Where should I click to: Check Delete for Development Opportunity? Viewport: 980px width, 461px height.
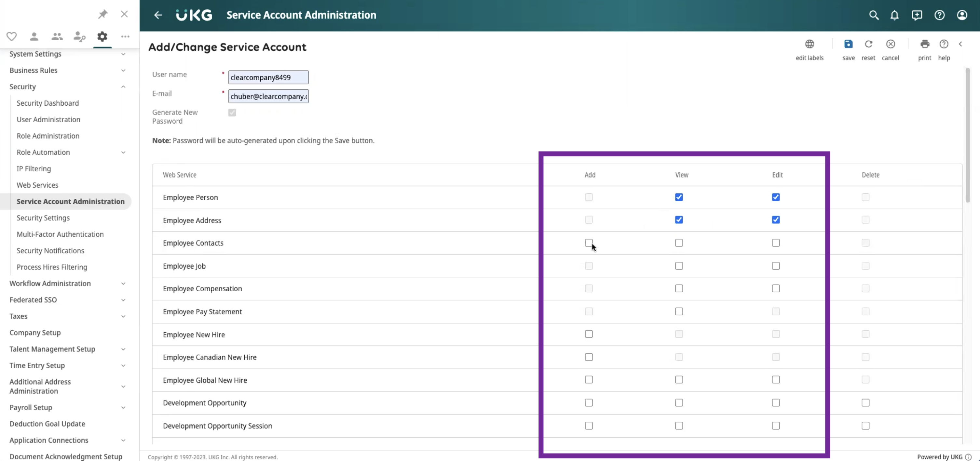(x=865, y=402)
